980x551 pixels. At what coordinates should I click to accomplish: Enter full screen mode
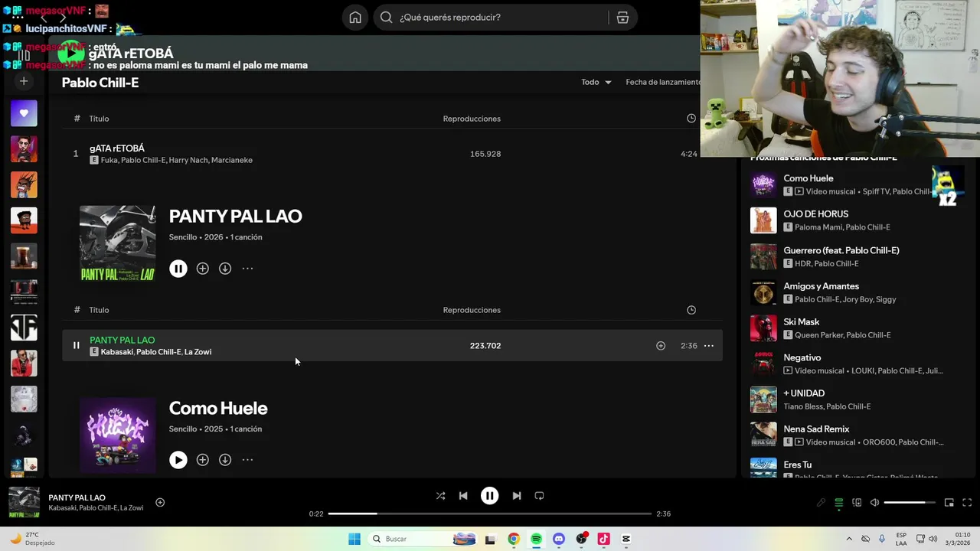click(967, 503)
